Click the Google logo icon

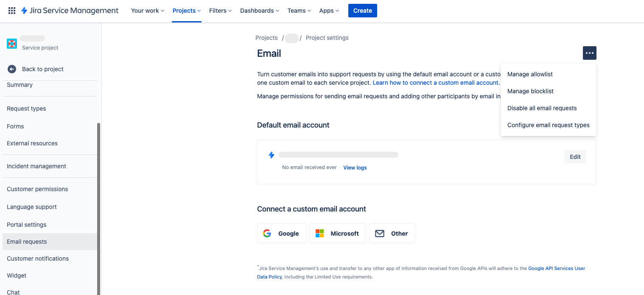coord(267,234)
